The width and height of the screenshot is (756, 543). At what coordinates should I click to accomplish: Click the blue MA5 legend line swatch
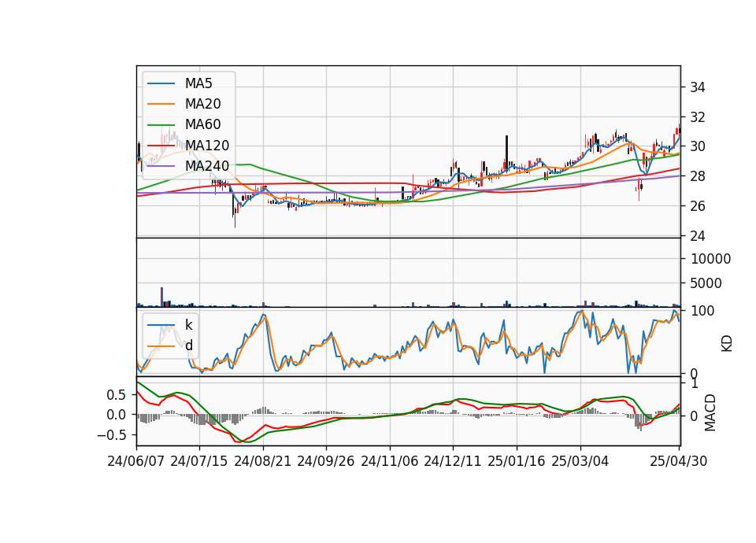coord(161,84)
